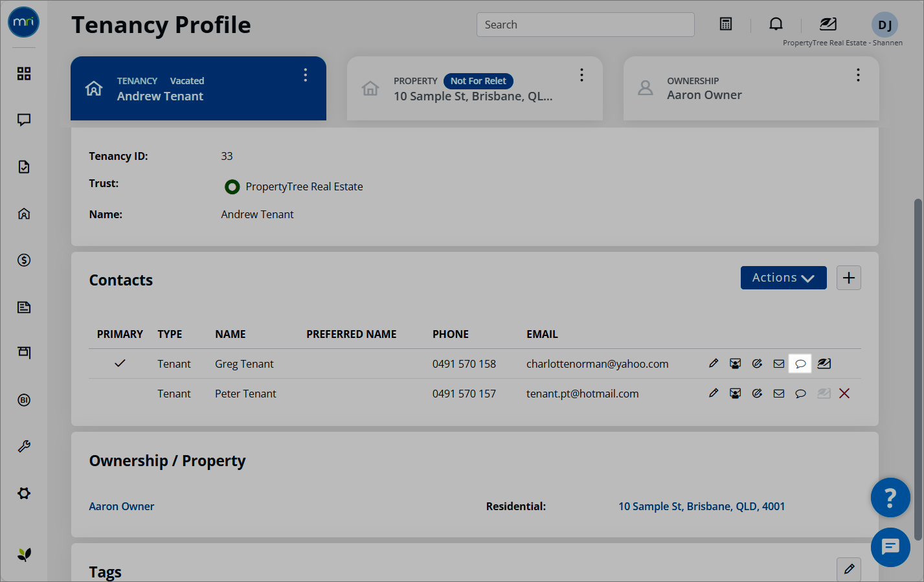The height and width of the screenshot is (582, 924).
Task: Click the Not For Relet status badge
Action: (479, 81)
